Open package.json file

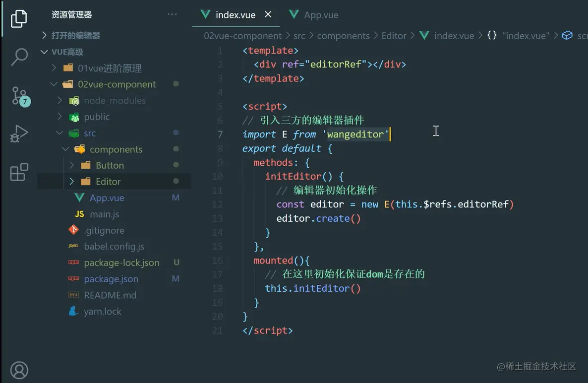pyautogui.click(x=111, y=279)
